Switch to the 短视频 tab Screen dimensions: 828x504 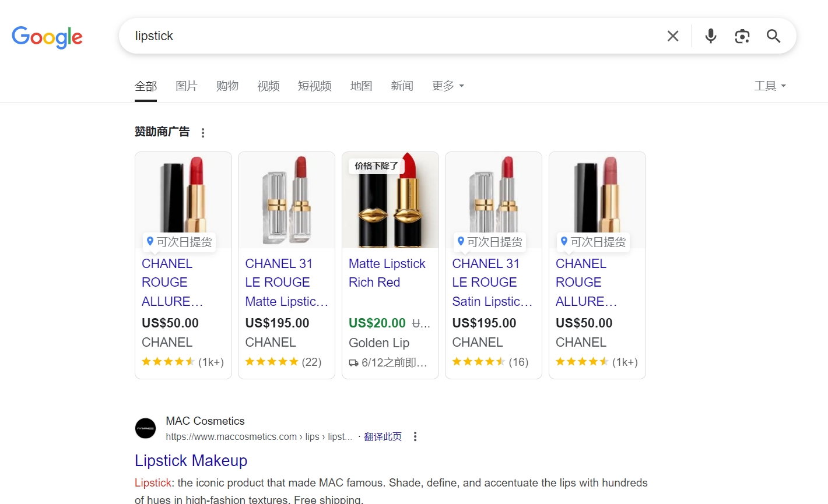[x=315, y=86]
